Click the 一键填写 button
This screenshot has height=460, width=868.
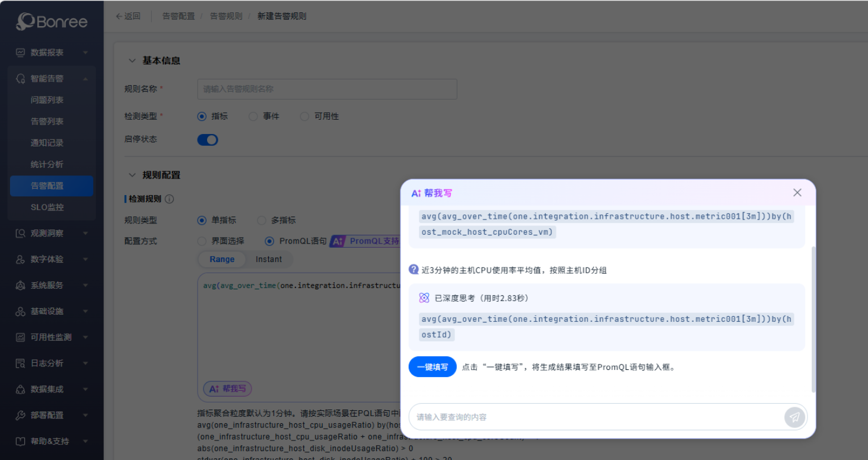point(433,367)
